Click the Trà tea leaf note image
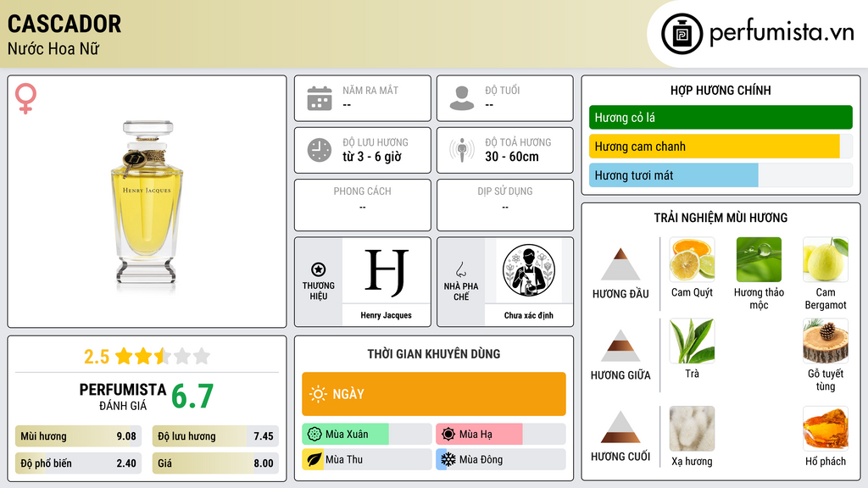Image resolution: width=868 pixels, height=488 pixels. (692, 341)
